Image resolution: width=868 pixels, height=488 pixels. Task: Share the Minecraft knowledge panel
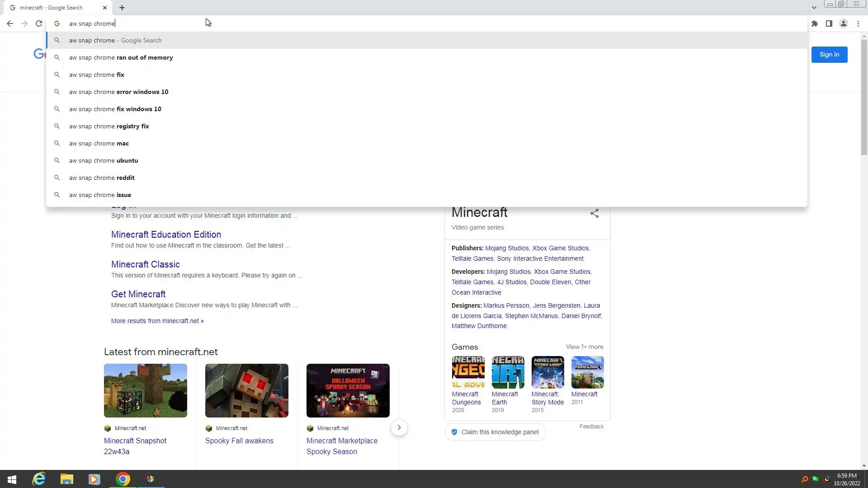tap(594, 213)
